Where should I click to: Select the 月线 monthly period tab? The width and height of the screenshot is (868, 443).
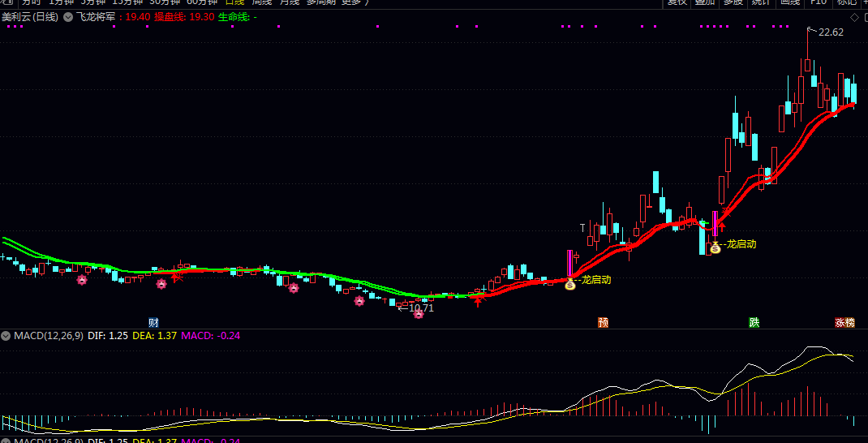(290, 2)
